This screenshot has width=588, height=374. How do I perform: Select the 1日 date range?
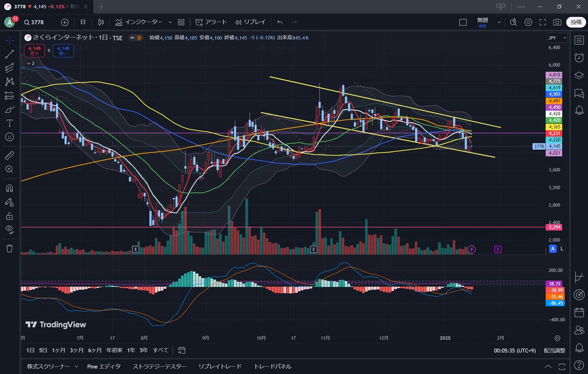30,350
